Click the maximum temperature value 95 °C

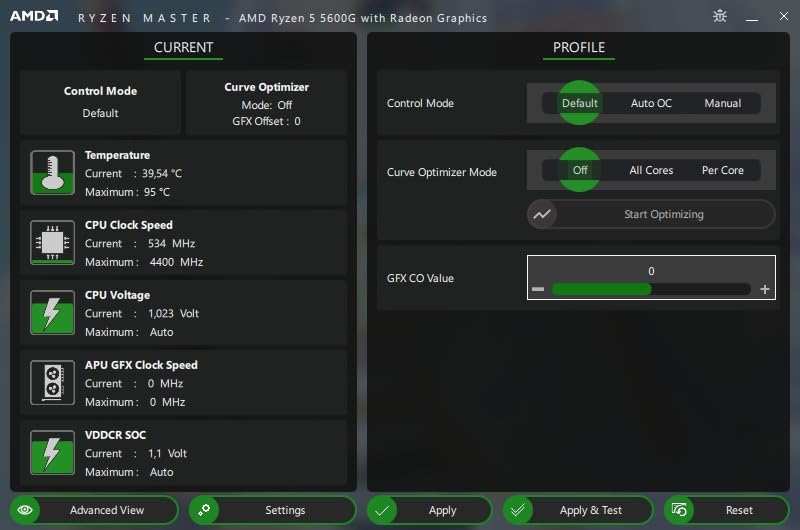pos(156,192)
